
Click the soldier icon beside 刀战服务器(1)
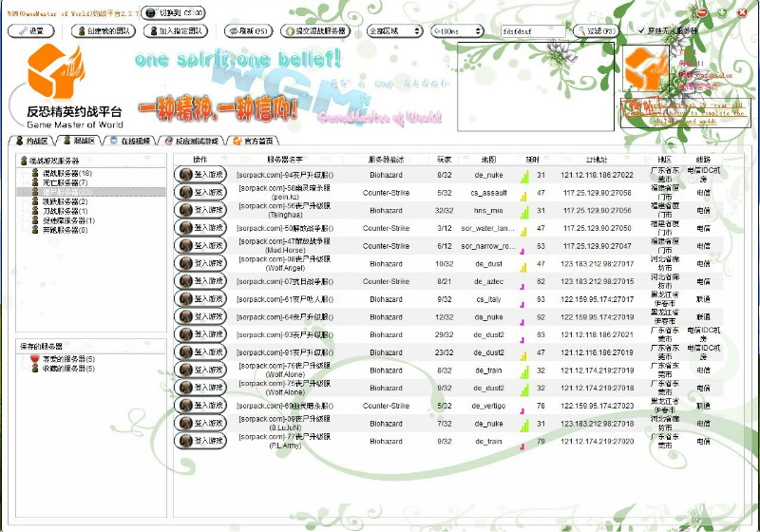tap(35, 211)
